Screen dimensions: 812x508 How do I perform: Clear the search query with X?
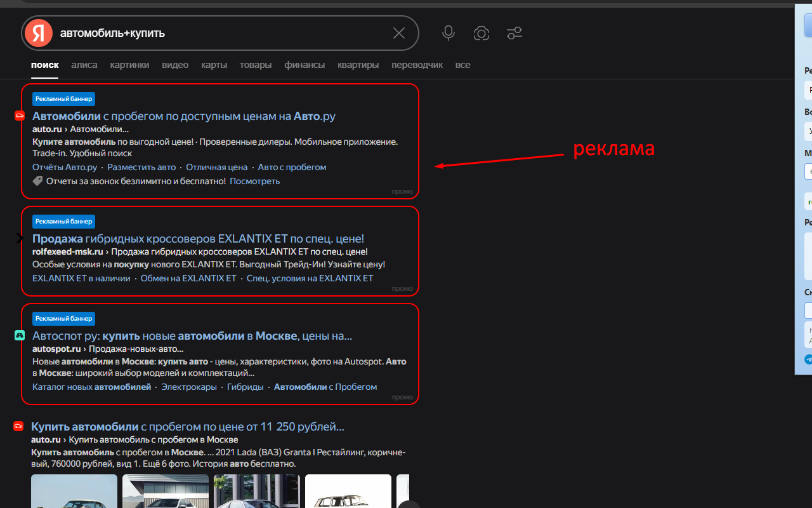399,33
